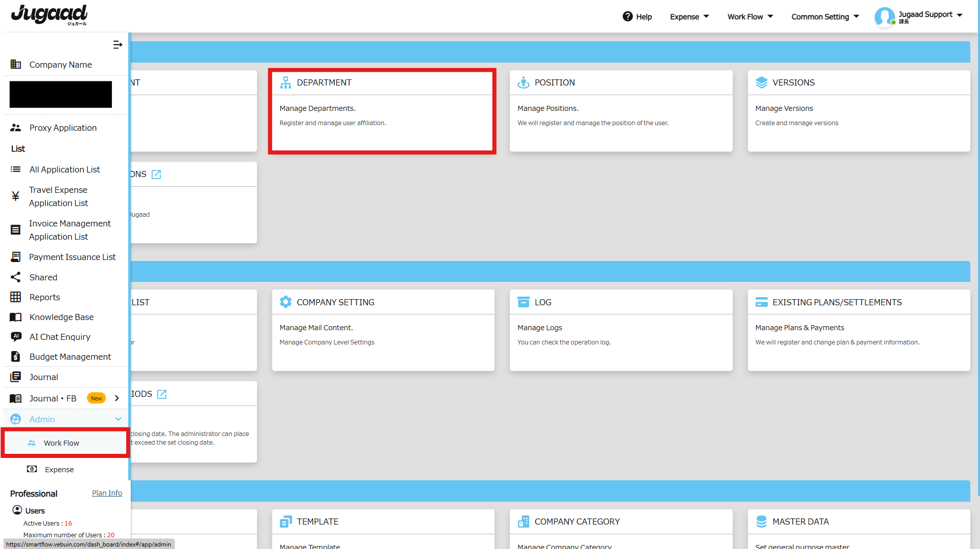Open external link icon next to IODS
This screenshot has height=549, width=980.
(x=162, y=394)
